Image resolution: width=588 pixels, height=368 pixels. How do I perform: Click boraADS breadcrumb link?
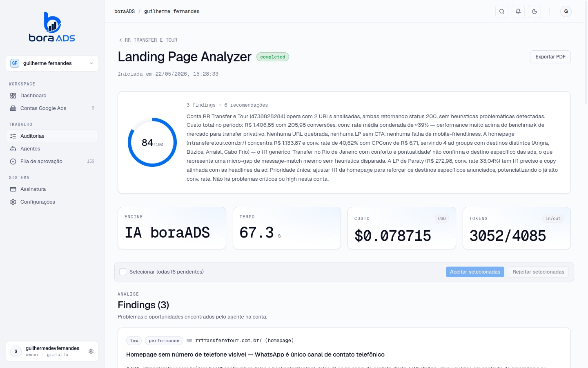tap(125, 11)
